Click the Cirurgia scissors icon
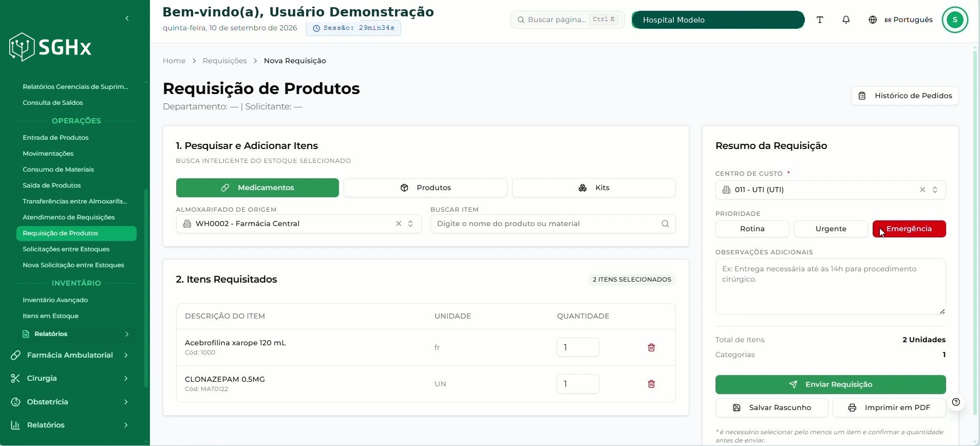The height and width of the screenshot is (446, 980). 15,379
